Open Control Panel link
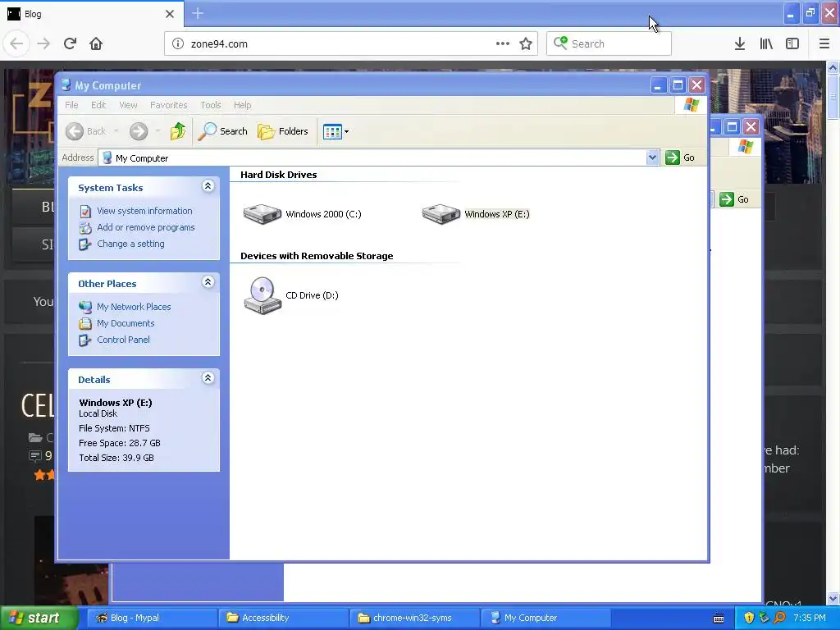The image size is (840, 630). point(123,340)
